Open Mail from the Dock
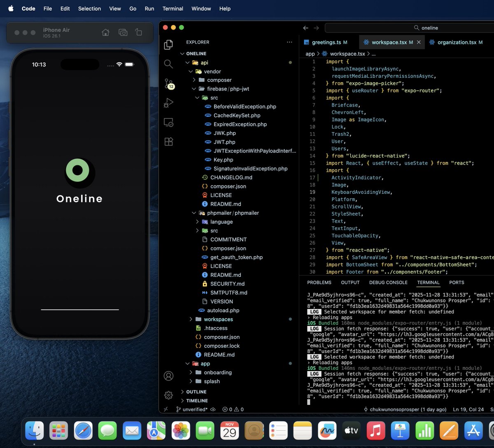Viewport: 494px width, 448px height. point(132,431)
